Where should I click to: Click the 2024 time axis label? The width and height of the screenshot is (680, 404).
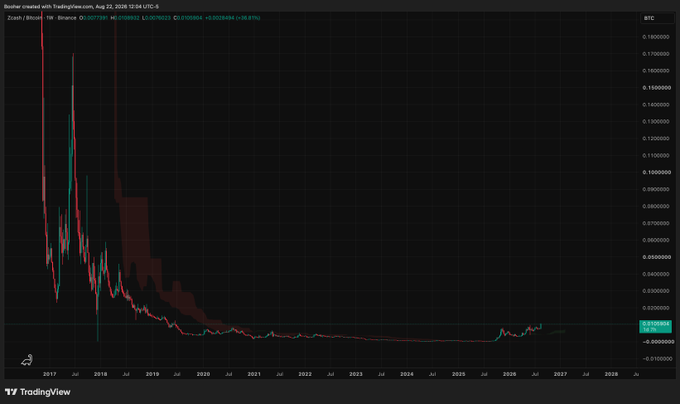click(x=407, y=374)
